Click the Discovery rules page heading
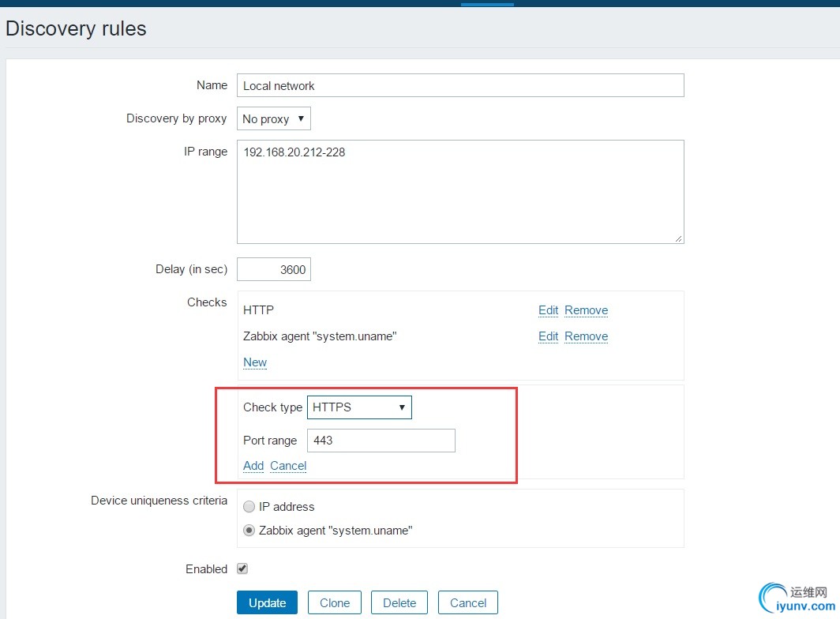Image resolution: width=840 pixels, height=619 pixels. pos(76,28)
